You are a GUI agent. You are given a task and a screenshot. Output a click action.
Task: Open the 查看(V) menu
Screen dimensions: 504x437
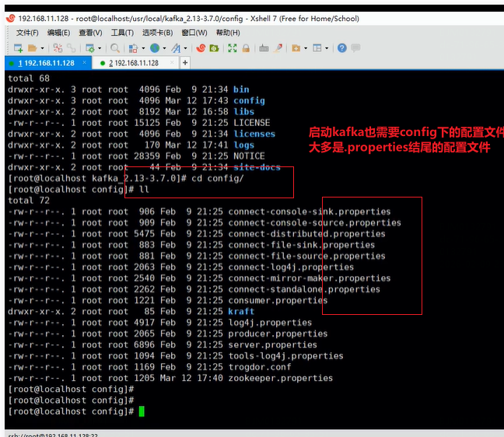coord(90,33)
